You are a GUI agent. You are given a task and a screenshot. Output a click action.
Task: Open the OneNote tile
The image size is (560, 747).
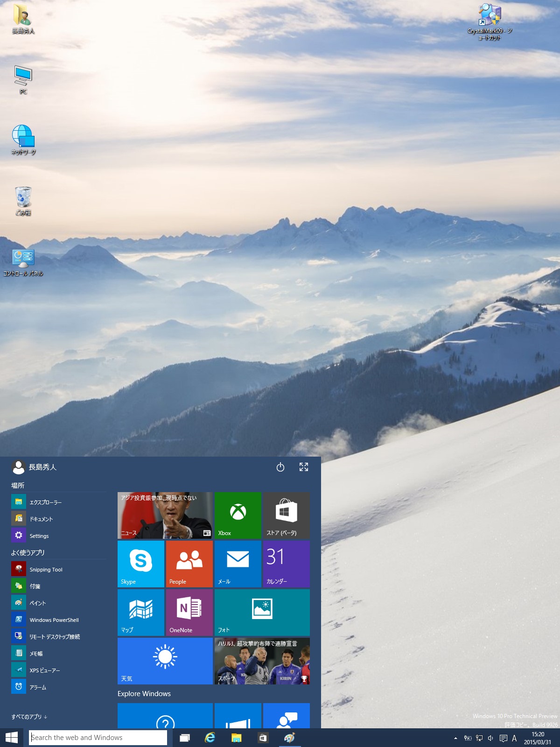tap(189, 612)
